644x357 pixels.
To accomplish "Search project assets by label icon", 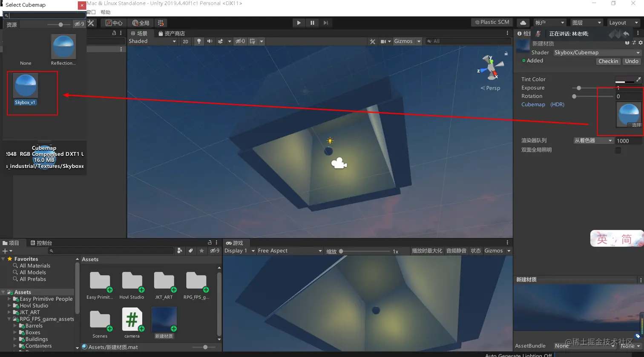I will (x=191, y=251).
